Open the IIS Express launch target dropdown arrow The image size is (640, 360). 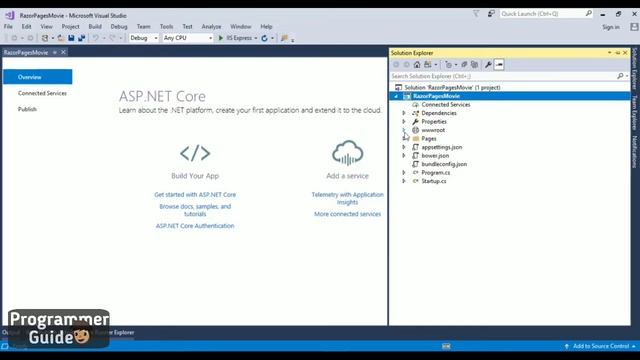coord(256,38)
